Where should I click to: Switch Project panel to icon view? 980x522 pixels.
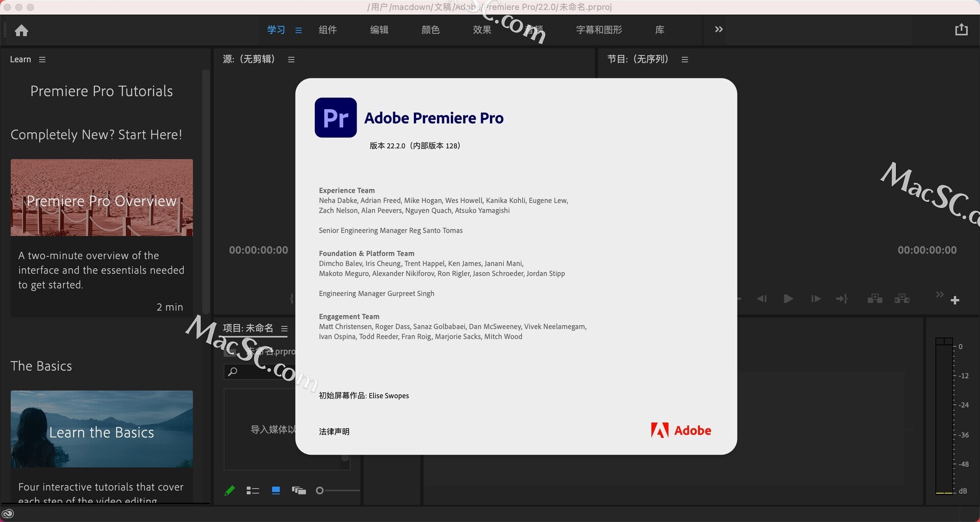point(276,491)
